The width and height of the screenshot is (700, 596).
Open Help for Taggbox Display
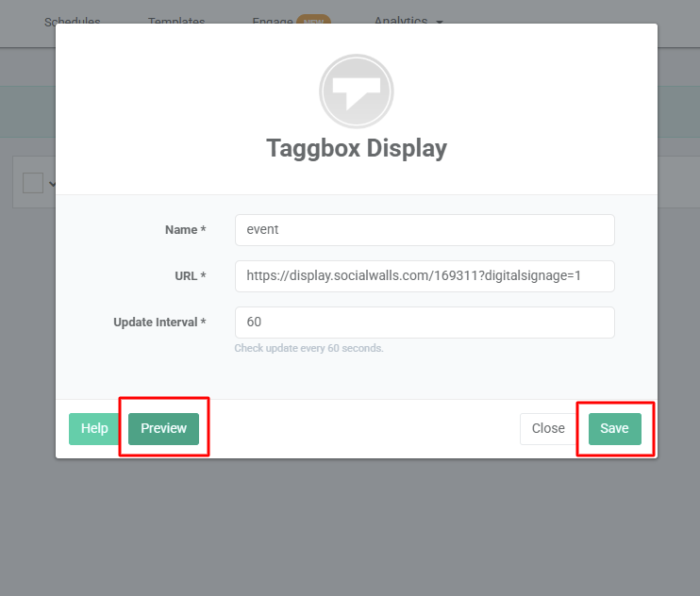94,429
